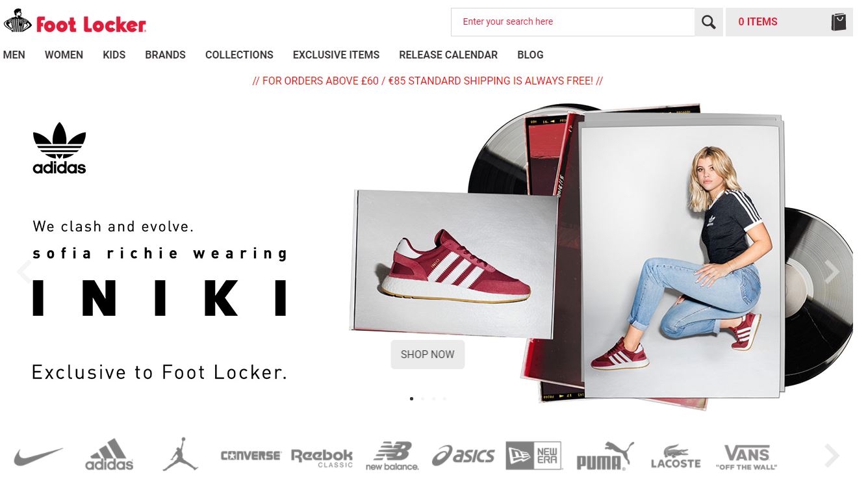This screenshot has width=868, height=479.
Task: Open the shopping bag cart icon
Action: [838, 22]
